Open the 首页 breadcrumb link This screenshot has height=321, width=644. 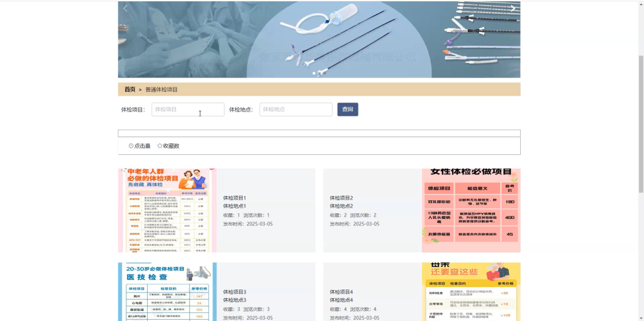(x=130, y=89)
